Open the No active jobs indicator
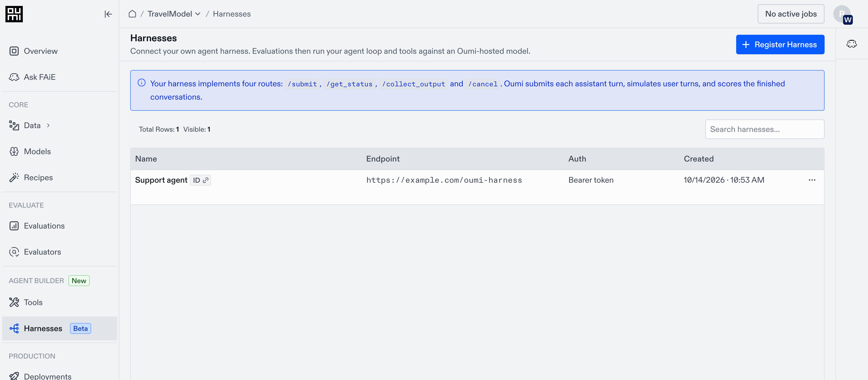868x380 pixels. pos(791,14)
